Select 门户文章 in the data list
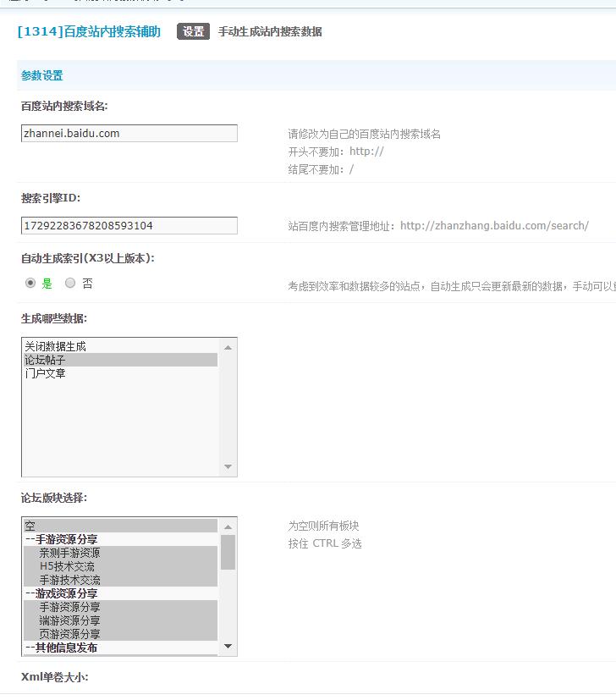The width and height of the screenshot is (616, 700). coord(45,373)
